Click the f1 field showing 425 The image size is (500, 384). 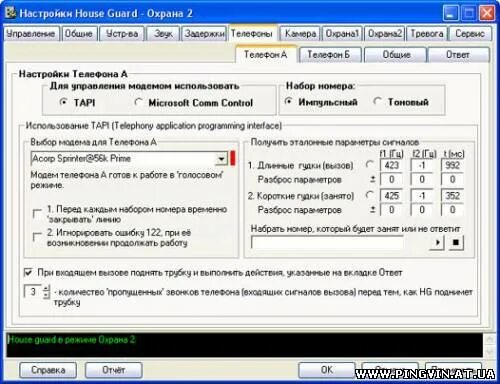(391, 196)
